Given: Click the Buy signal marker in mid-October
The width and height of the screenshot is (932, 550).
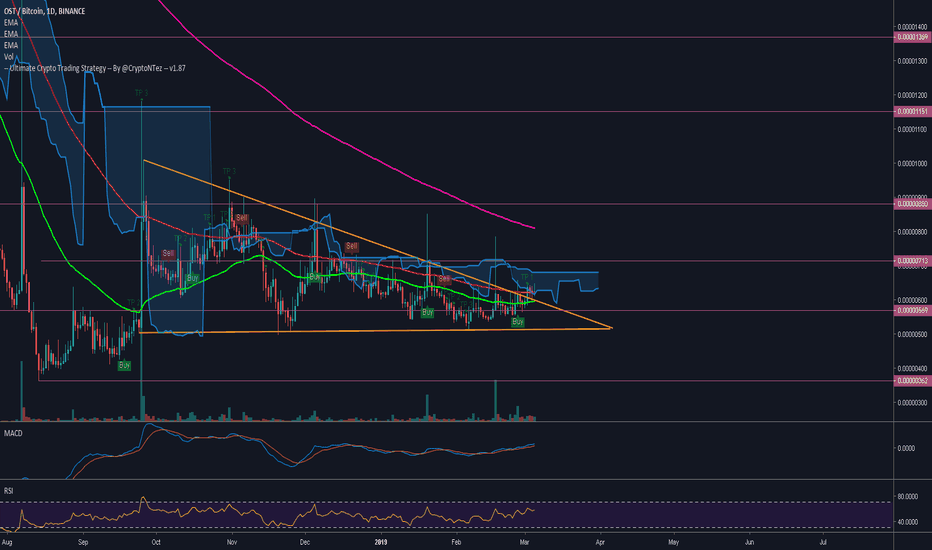Looking at the screenshot, I should (x=193, y=278).
